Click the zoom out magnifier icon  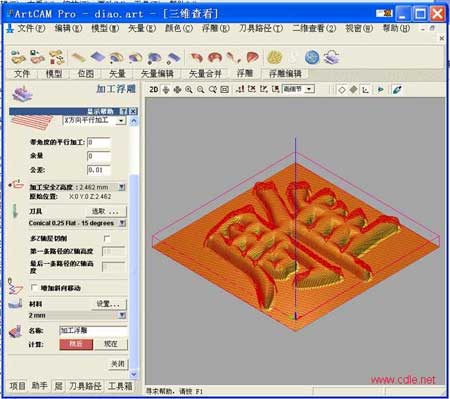pyautogui.click(x=201, y=89)
